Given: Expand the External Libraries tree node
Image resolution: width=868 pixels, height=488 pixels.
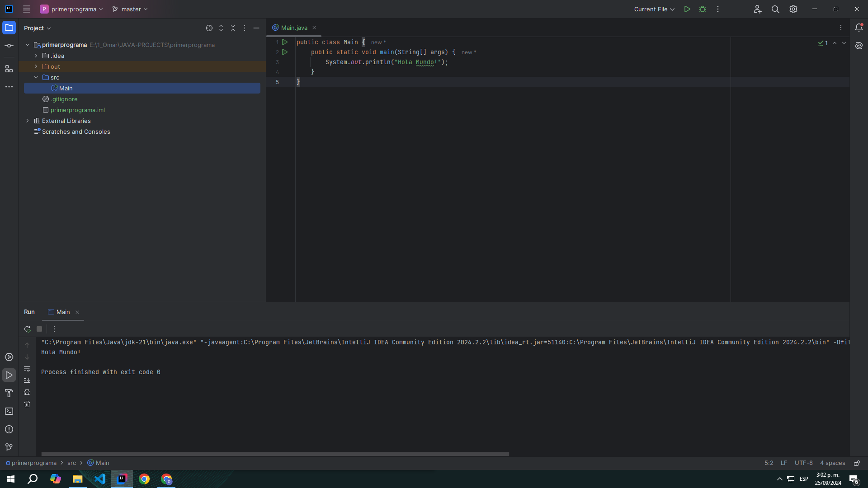Looking at the screenshot, I should [x=28, y=120].
